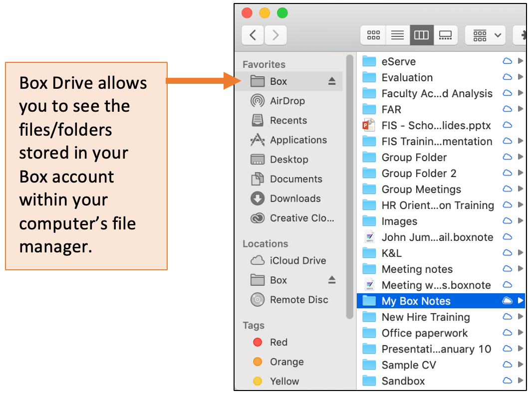Select the Evaluation folder
The image size is (532, 397).
point(441,77)
